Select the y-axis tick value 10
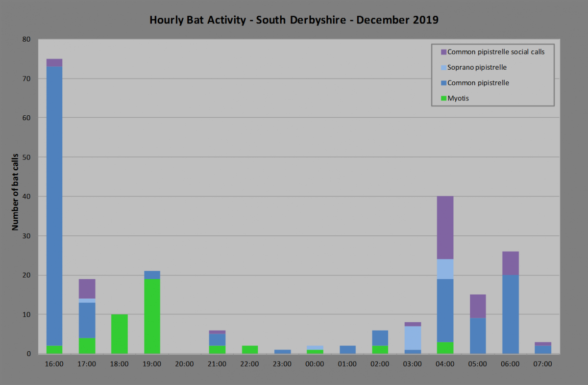588x385 pixels. tap(27, 314)
